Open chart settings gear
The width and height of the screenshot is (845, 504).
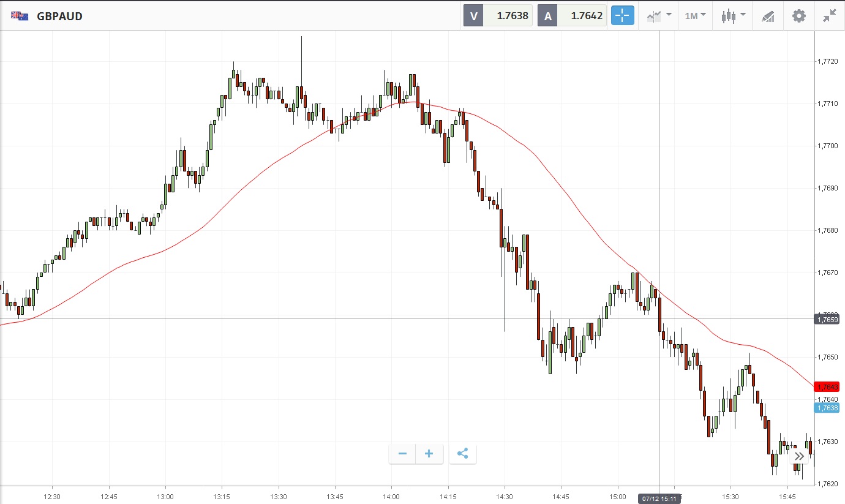[x=799, y=16]
